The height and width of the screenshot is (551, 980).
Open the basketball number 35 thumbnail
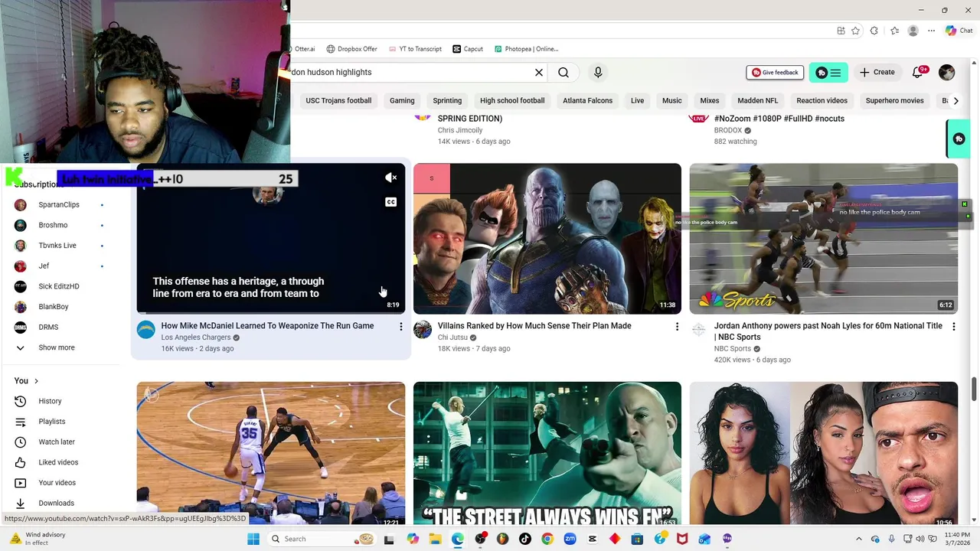coord(271,453)
